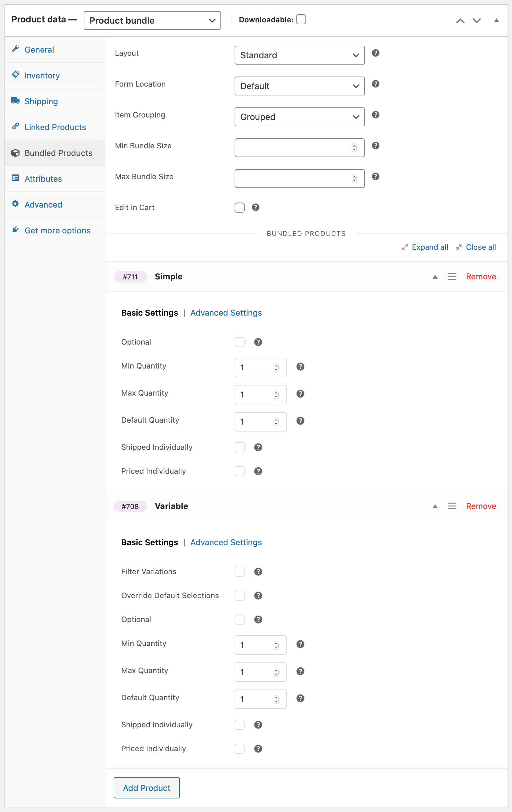Screen dimensions: 512x812
Task: Enable the Downloadable checkbox
Action: (301, 20)
